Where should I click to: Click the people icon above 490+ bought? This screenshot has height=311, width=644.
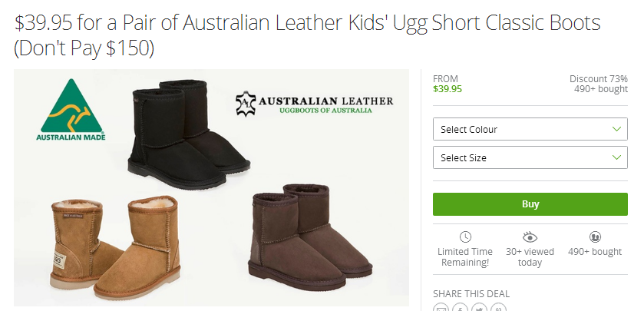[595, 237]
